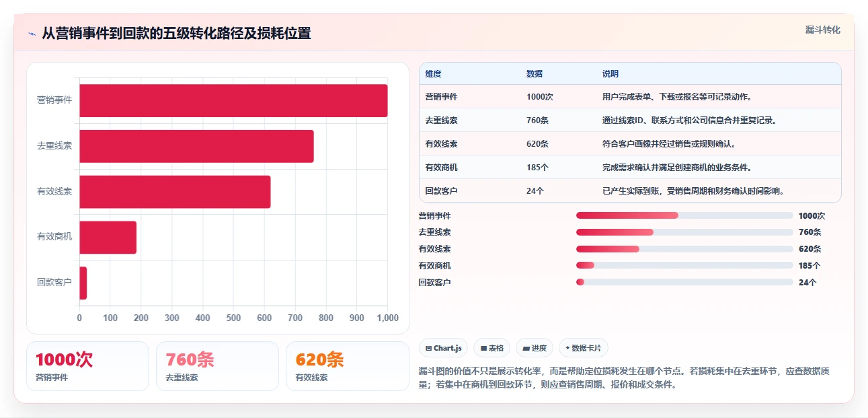Click the 营销事件 progress bar

[x=684, y=215]
